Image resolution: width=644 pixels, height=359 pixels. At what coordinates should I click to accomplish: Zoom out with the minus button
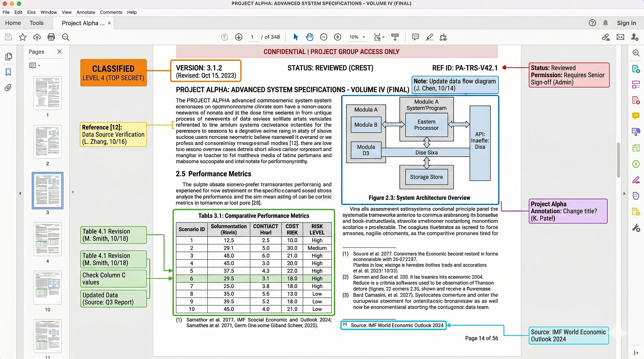324,37
